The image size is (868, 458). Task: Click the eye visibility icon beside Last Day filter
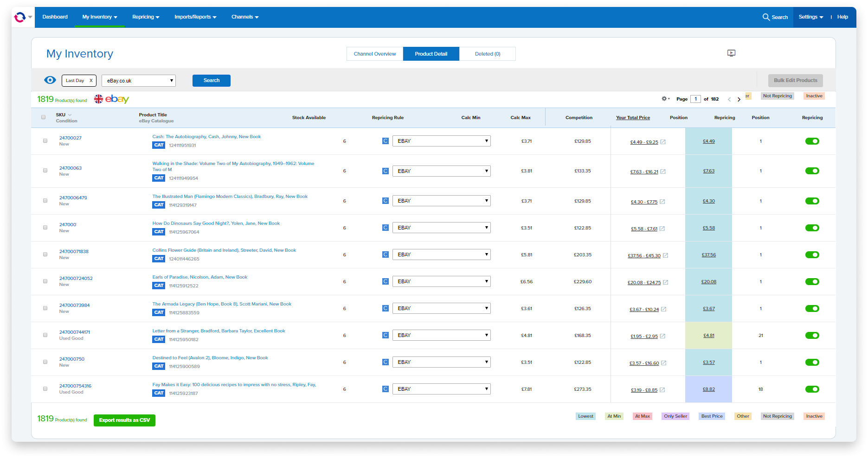[x=50, y=80]
